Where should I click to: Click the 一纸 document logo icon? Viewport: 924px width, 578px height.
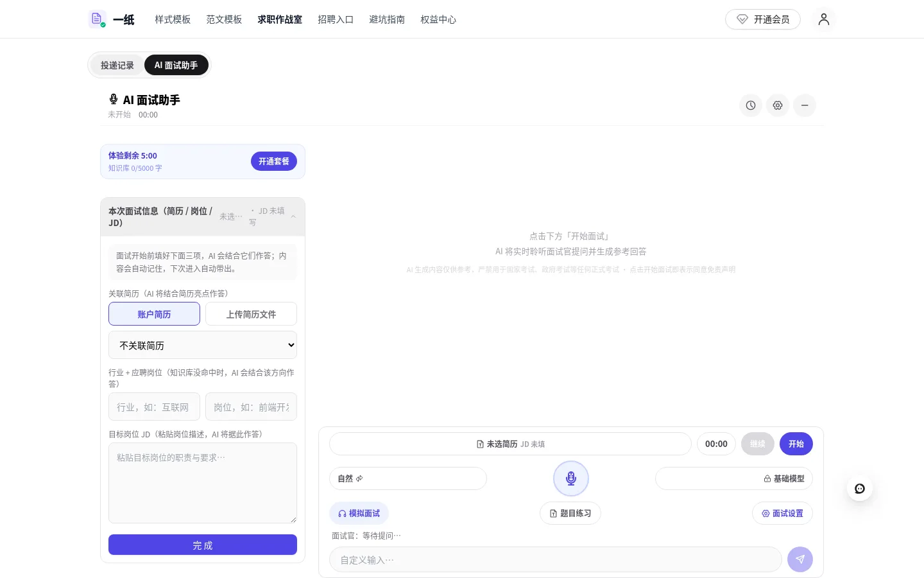[x=97, y=19]
